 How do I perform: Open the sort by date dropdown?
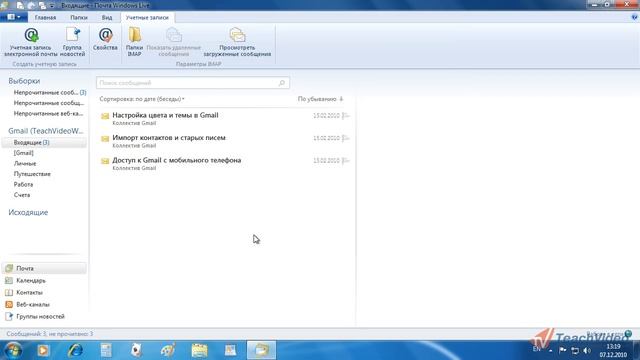142,99
